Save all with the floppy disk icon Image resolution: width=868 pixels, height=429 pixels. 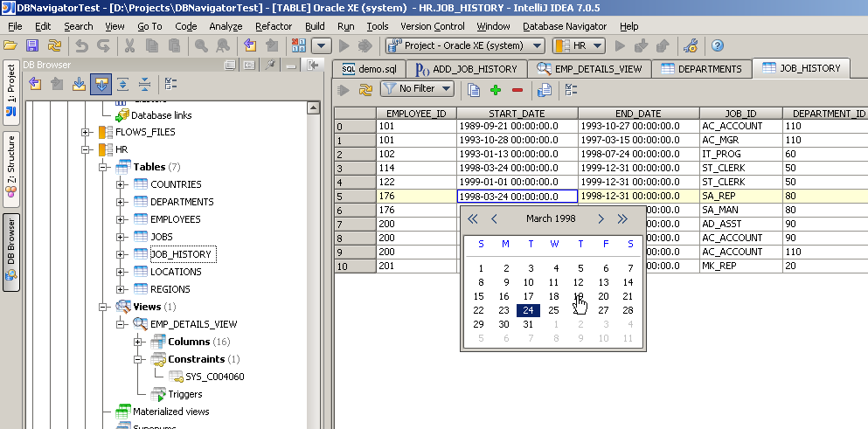coord(32,45)
